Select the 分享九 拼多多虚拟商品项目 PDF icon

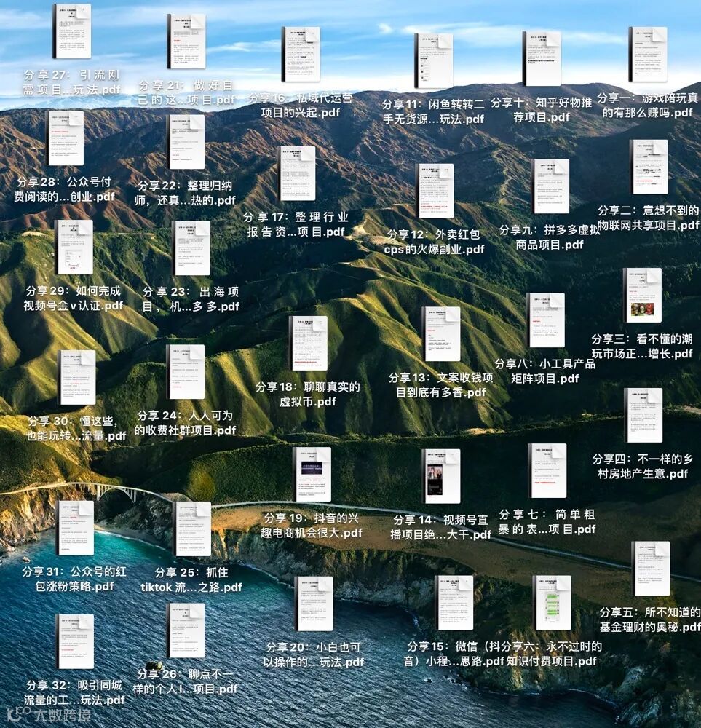point(550,186)
